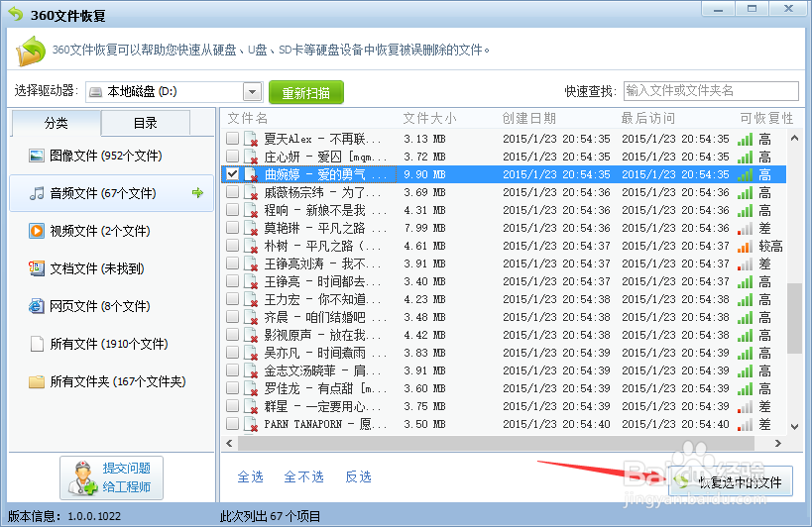Click deleted file icon for PARN TANAPORN row
The width and height of the screenshot is (812, 527).
coord(251,425)
